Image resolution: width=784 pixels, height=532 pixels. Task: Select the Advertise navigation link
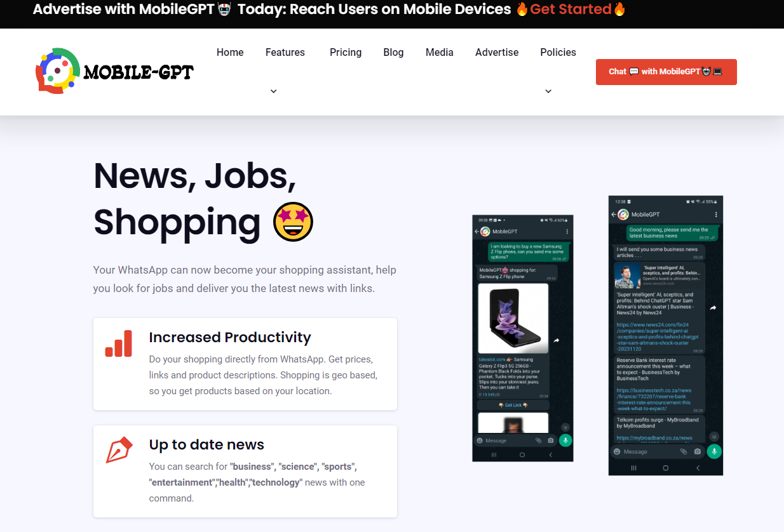pos(497,53)
